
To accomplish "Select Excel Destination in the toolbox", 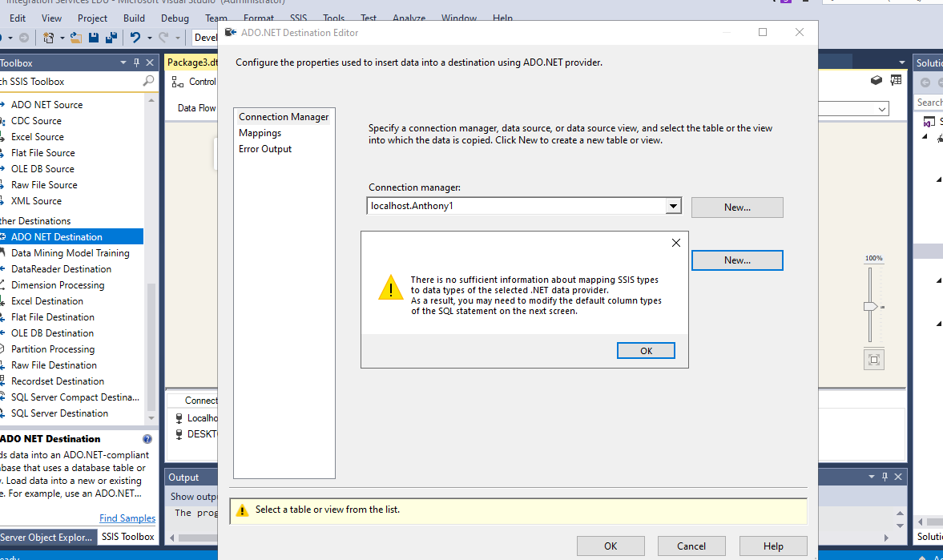I will point(47,301).
